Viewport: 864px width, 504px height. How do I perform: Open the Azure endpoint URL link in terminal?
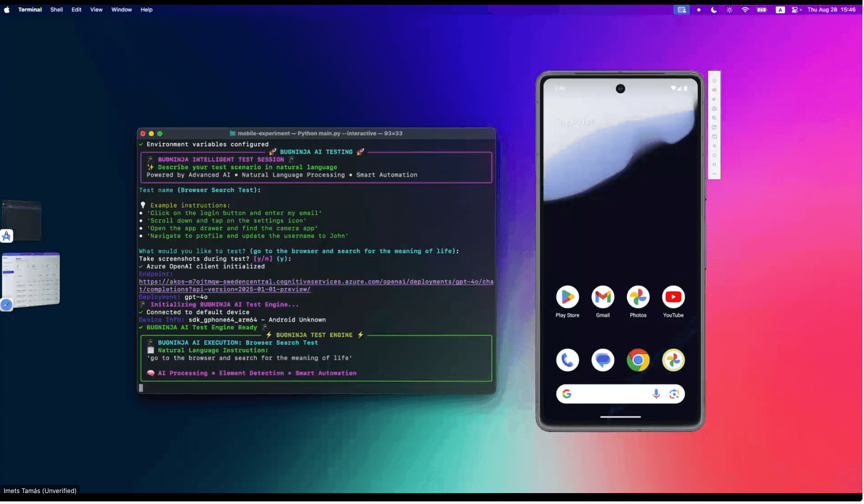316,286
